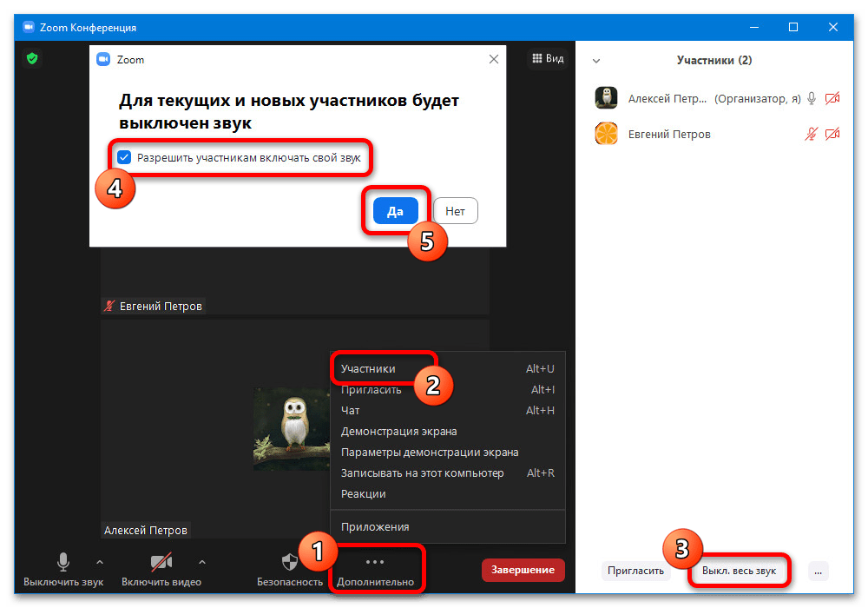Viewport: 868px width, 608px height.
Task: Toggle Разрешить участникам включать свой звук checkbox
Action: 124,157
